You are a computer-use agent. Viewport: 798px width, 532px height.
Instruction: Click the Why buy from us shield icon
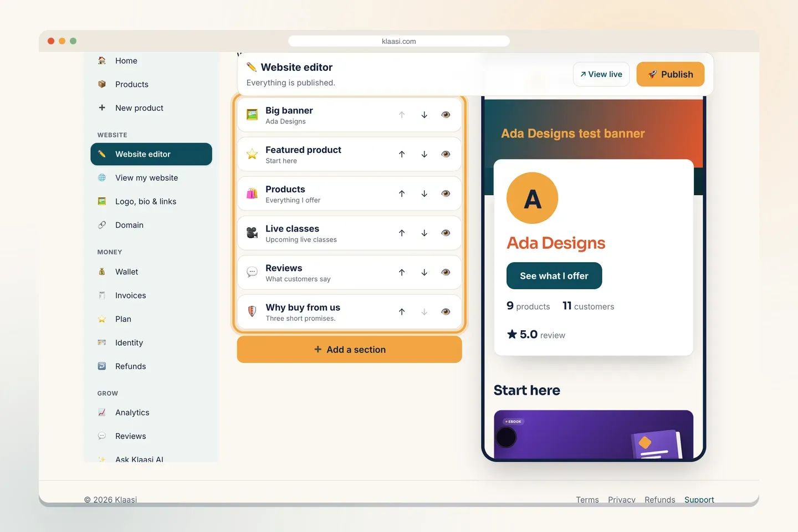(x=252, y=311)
